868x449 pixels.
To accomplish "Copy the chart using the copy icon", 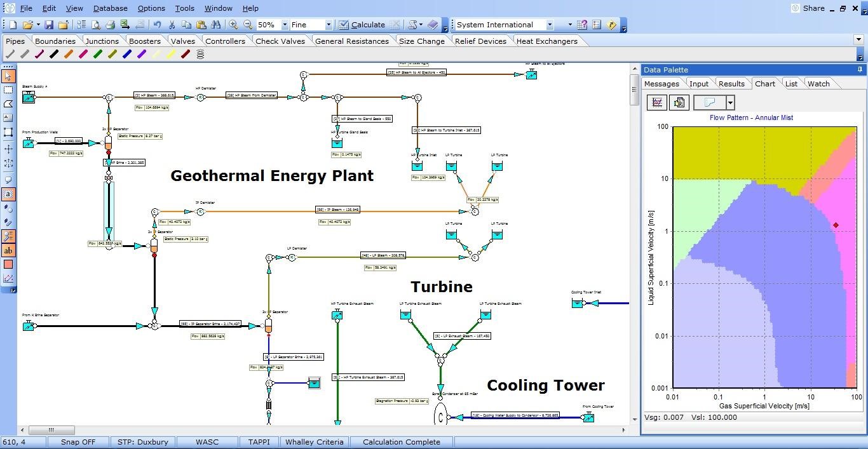I will 679,102.
